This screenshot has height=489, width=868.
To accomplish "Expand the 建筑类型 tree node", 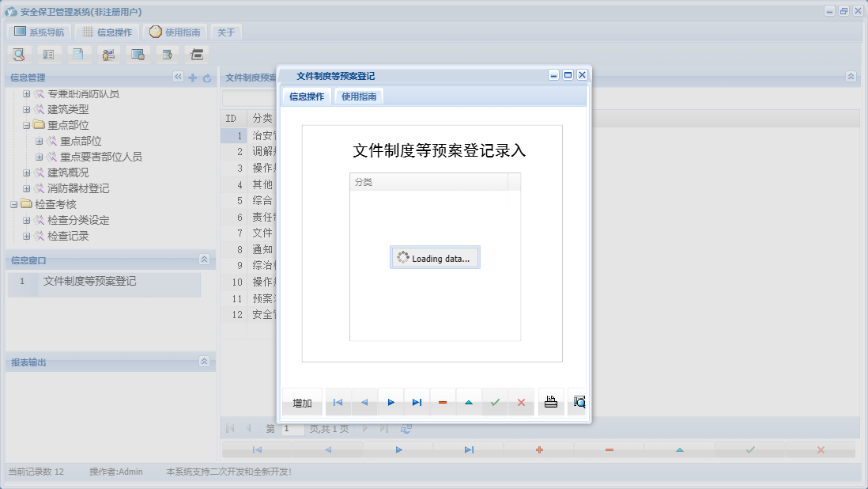I will [27, 110].
